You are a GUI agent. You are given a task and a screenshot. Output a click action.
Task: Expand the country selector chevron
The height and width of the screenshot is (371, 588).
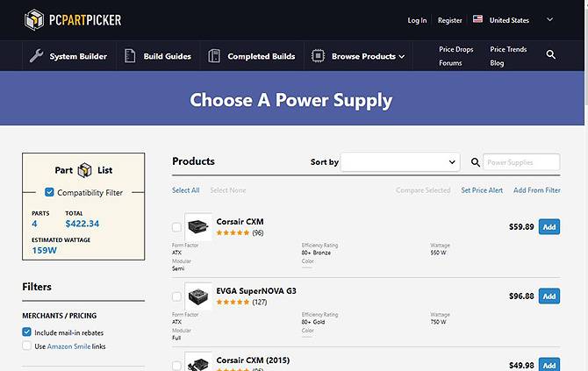[549, 19]
